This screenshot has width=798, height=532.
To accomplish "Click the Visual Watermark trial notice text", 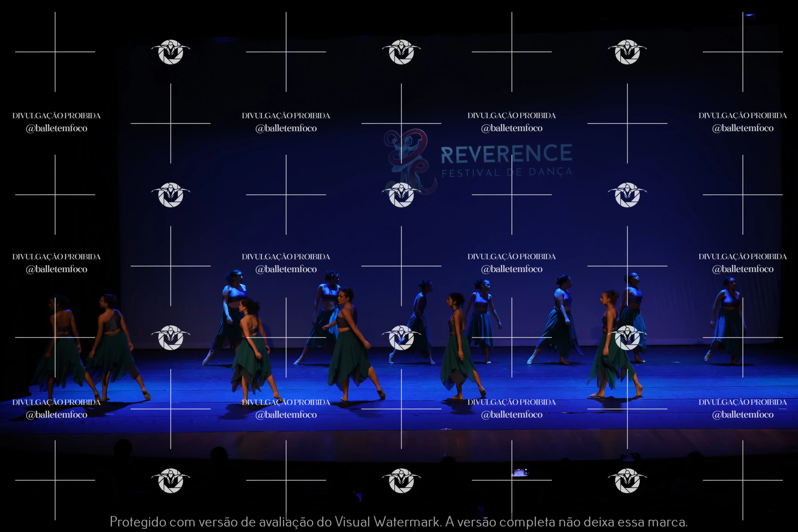I will (399, 522).
